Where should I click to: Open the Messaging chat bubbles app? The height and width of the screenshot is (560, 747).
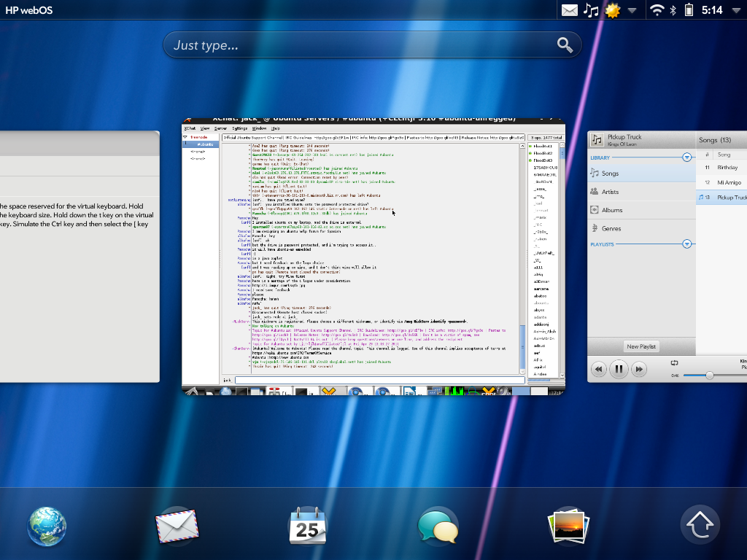[x=438, y=526]
